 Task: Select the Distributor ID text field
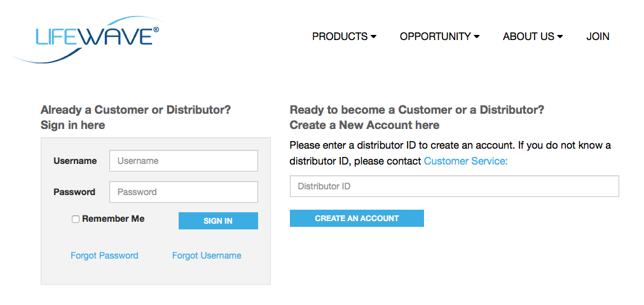(x=454, y=186)
